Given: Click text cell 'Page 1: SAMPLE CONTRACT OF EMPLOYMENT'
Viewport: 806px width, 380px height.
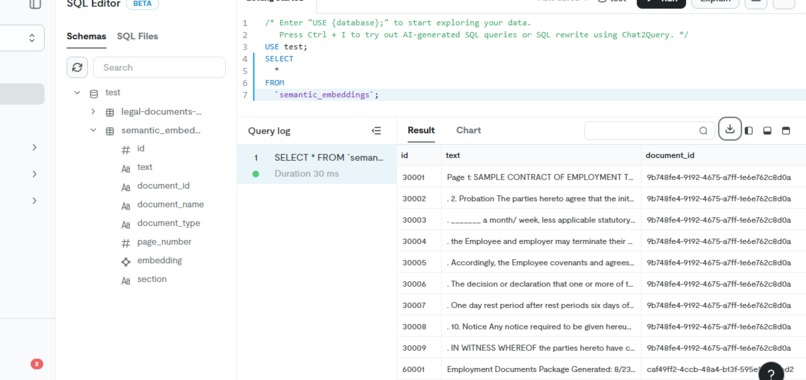Looking at the screenshot, I should 541,177.
